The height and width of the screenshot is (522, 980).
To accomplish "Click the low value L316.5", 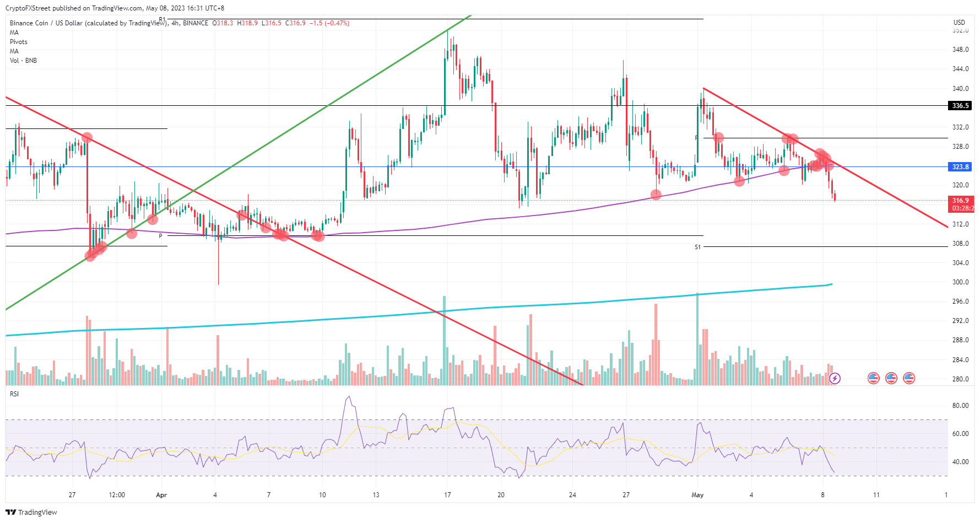I will 271,23.
